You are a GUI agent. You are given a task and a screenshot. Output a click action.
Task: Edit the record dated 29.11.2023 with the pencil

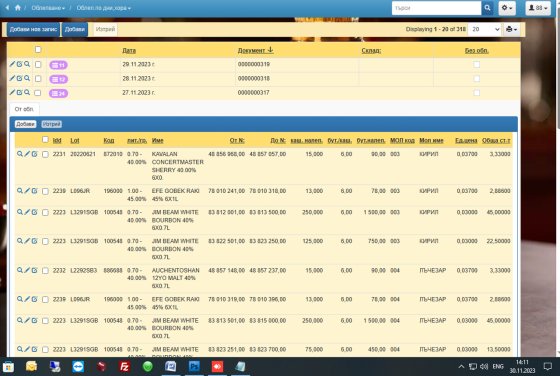click(12, 64)
